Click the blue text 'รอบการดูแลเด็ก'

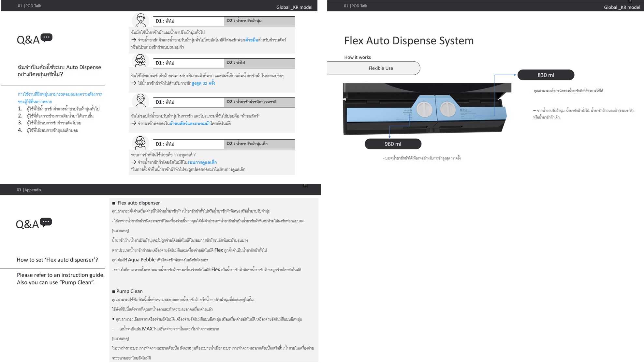(202, 162)
